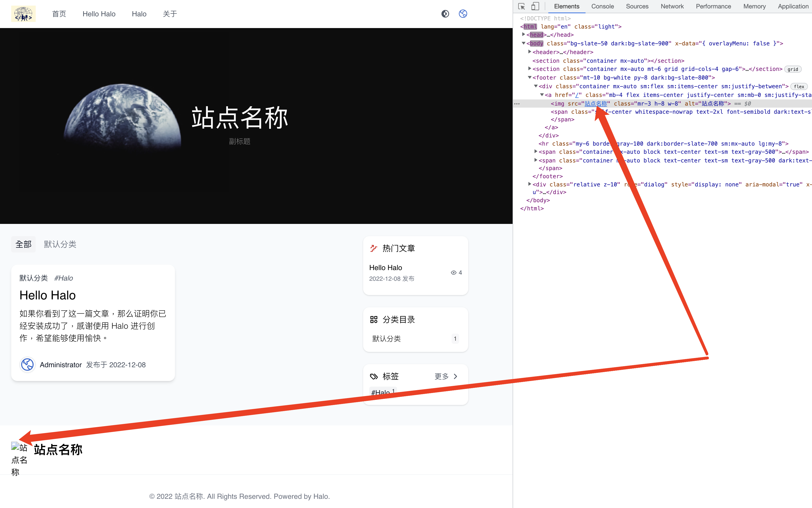Viewport: 812px width, 508px height.
Task: Click 更多 in the 标签 panel
Action: coord(441,376)
